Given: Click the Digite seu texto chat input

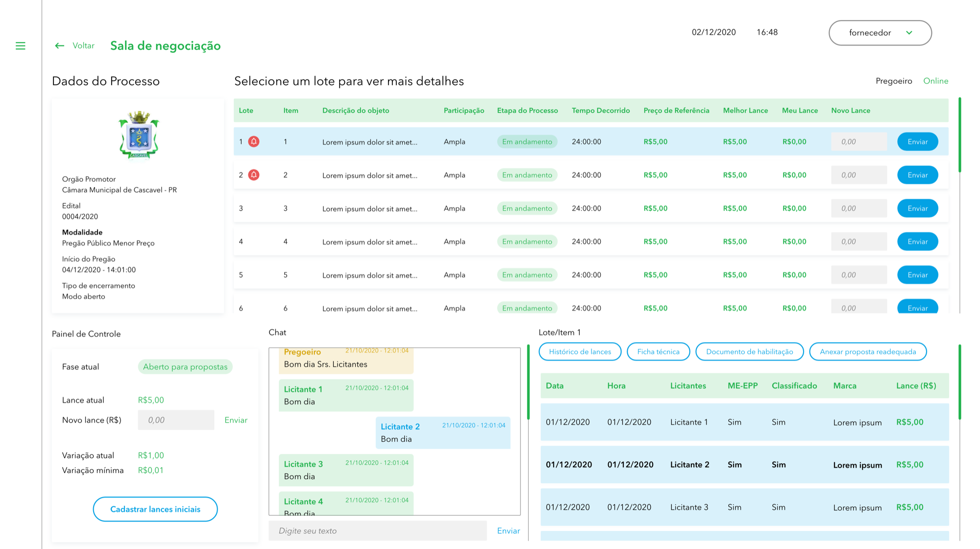Looking at the screenshot, I should coord(378,531).
